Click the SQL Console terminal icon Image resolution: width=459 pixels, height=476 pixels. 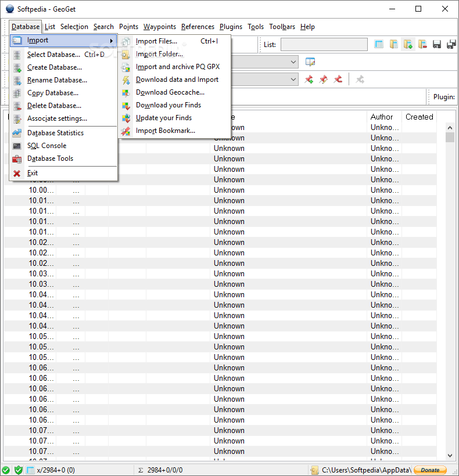[17, 146]
